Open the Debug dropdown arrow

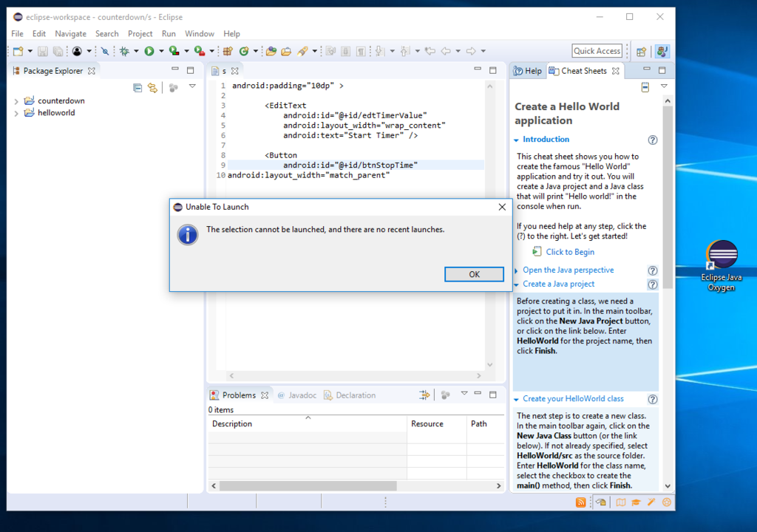[x=136, y=51]
